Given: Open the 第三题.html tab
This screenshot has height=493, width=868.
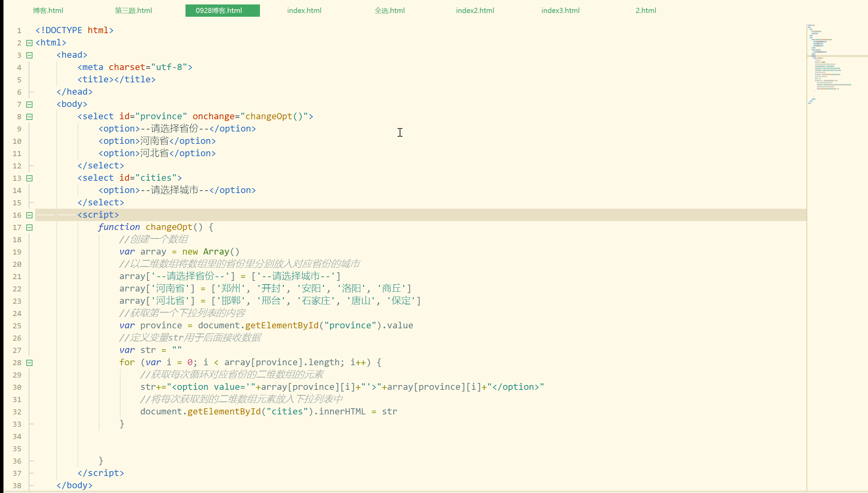Looking at the screenshot, I should pyautogui.click(x=134, y=11).
